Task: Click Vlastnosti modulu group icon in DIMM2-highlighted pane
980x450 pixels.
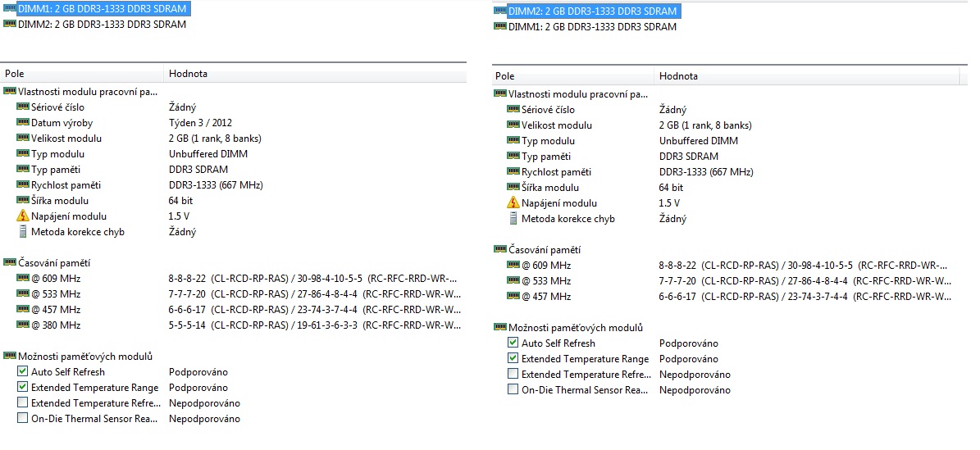Action: tap(500, 93)
